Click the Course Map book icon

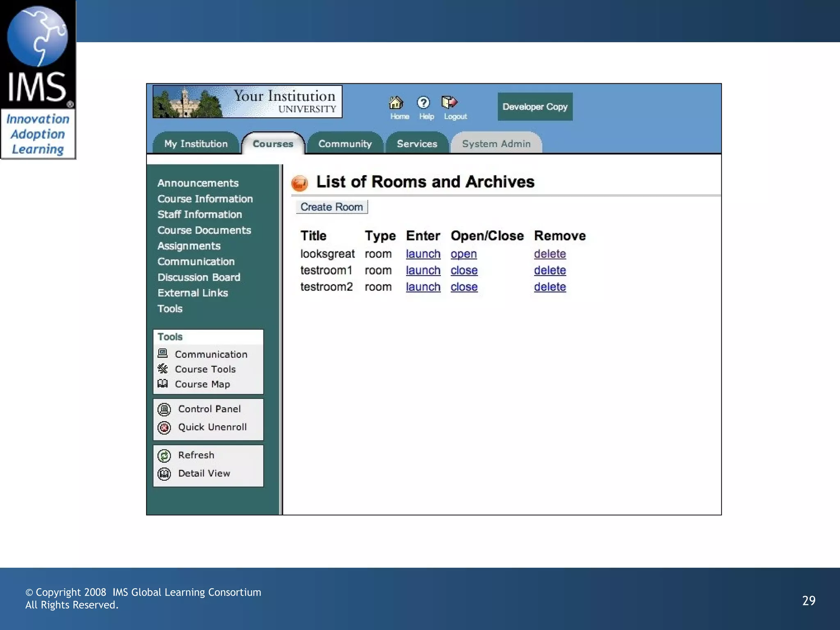[163, 384]
